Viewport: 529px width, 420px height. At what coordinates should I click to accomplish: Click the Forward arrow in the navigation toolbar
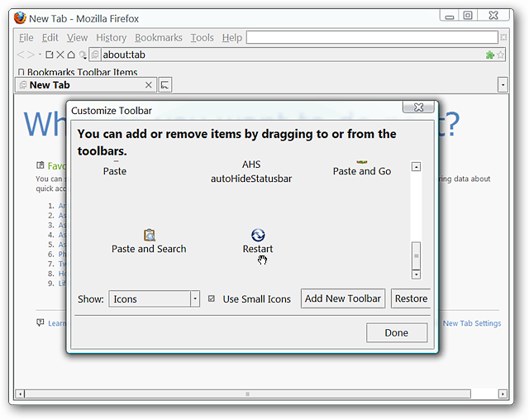[31, 55]
